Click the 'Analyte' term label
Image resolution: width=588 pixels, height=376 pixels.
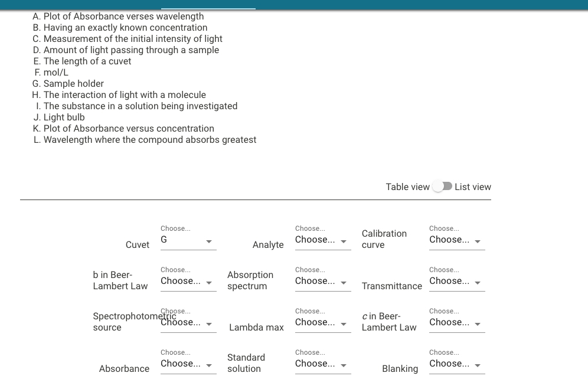coord(268,245)
